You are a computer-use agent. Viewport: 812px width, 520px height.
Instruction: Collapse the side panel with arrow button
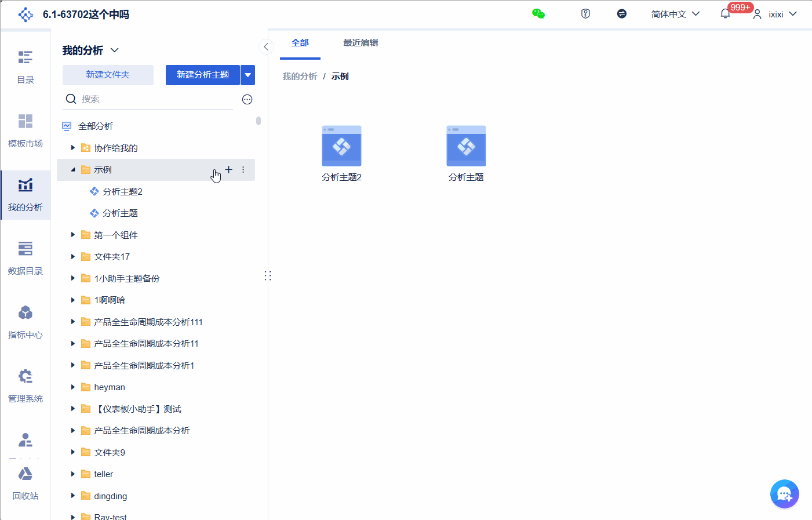pyautogui.click(x=266, y=47)
